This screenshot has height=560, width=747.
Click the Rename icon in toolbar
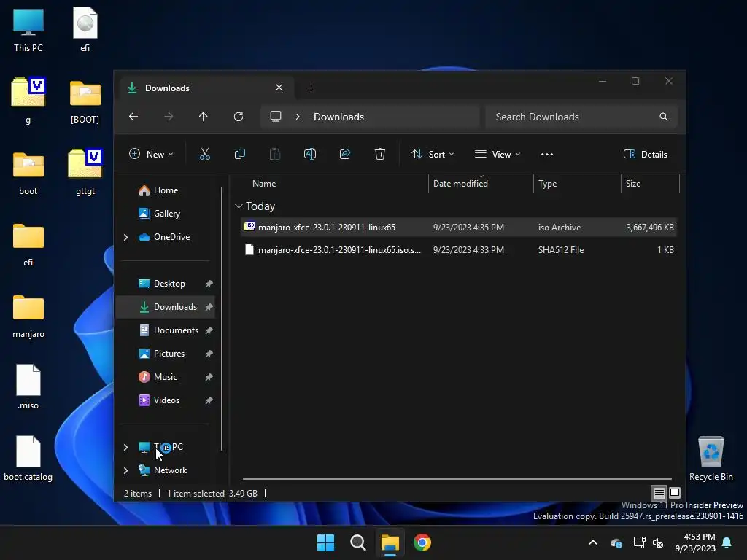coord(309,154)
